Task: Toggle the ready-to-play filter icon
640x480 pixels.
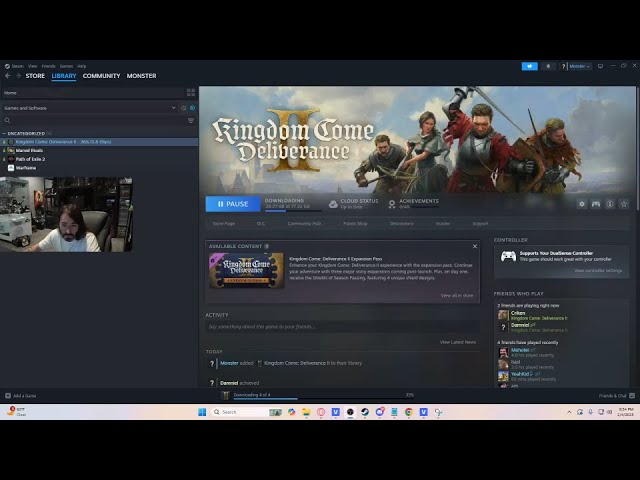Action: (193, 108)
